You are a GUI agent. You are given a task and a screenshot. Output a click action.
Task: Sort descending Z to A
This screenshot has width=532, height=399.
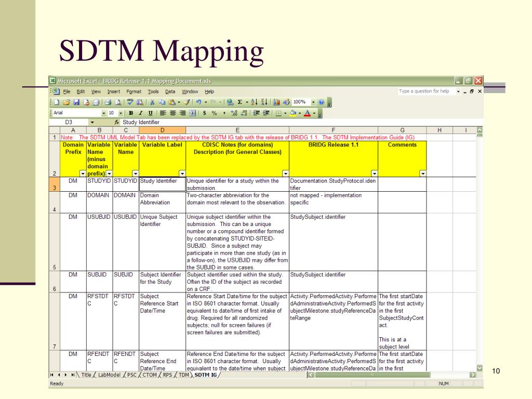click(264, 102)
